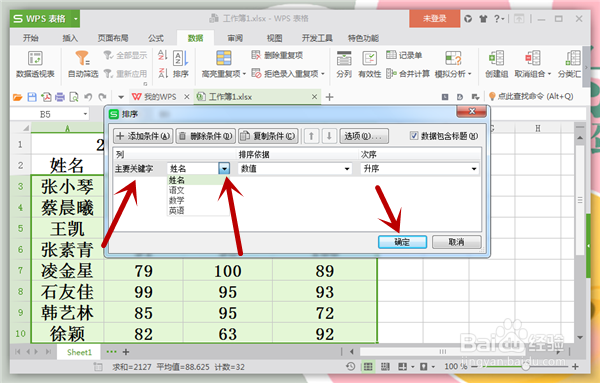Select the Sheet1 sheet tab
The image size is (600, 383).
pos(79,352)
